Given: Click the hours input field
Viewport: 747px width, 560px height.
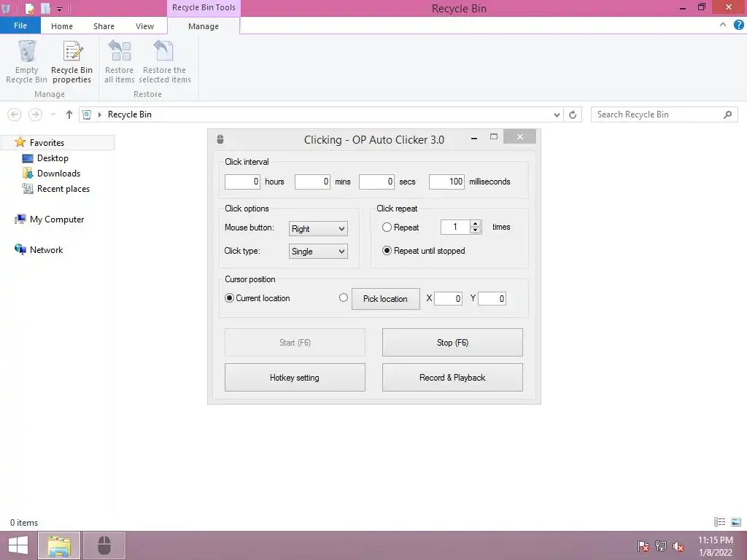Looking at the screenshot, I should [242, 182].
